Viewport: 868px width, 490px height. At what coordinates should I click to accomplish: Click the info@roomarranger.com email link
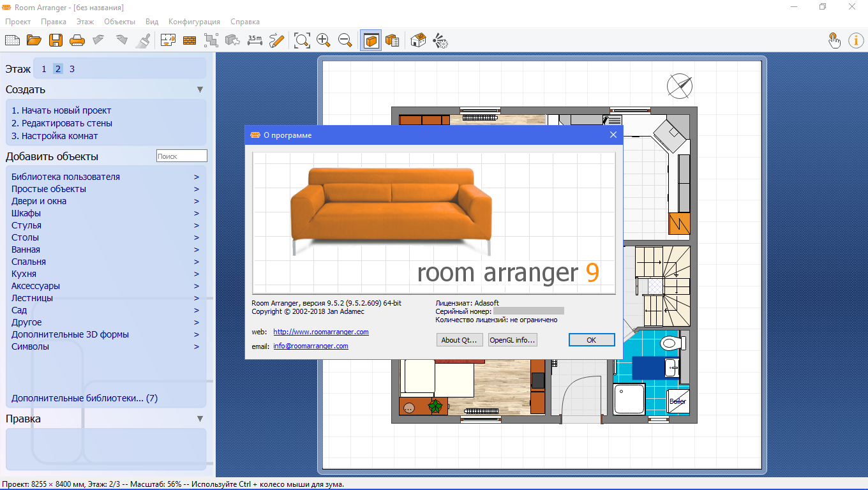(x=311, y=346)
